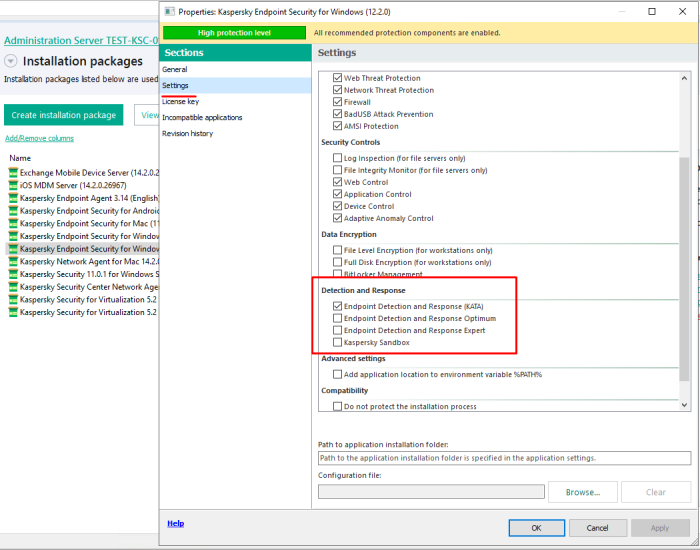Uncheck Network Threat Protection
Screen dimensions: 700x550
tap(338, 90)
